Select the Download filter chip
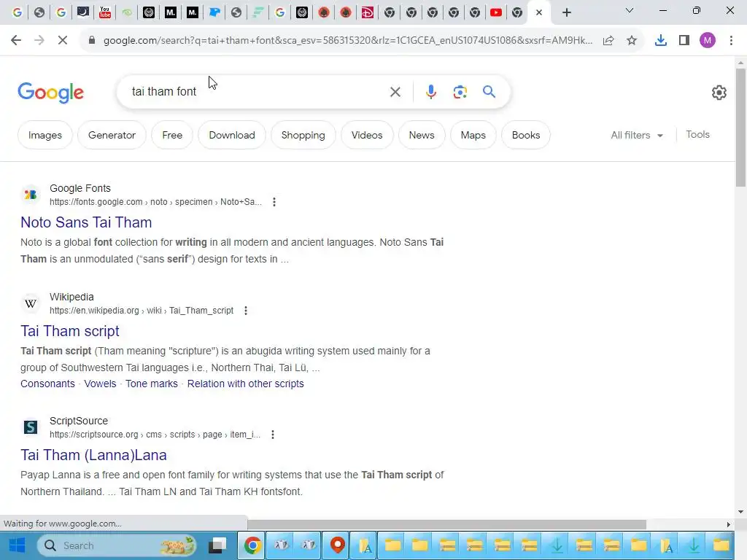Screen dimensions: 747x560 point(232,135)
